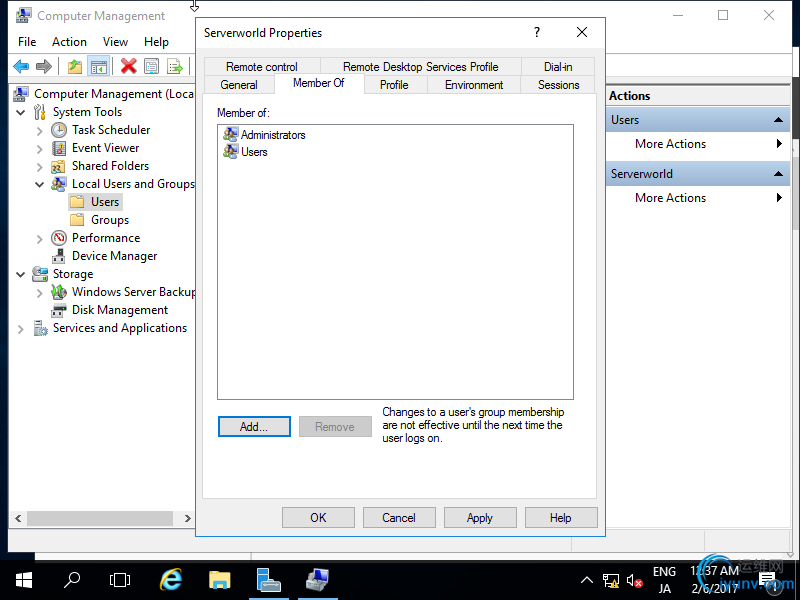The width and height of the screenshot is (800, 600).
Task: Switch to the General tab
Action: click(x=239, y=85)
